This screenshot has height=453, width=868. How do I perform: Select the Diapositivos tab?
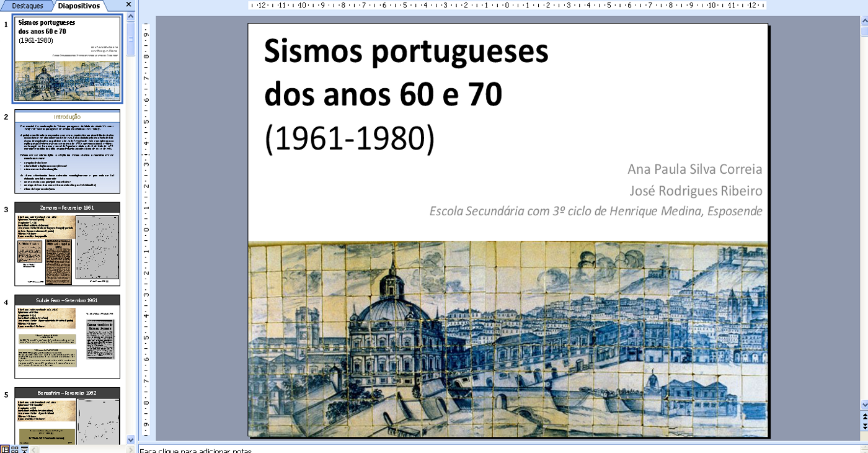78,6
